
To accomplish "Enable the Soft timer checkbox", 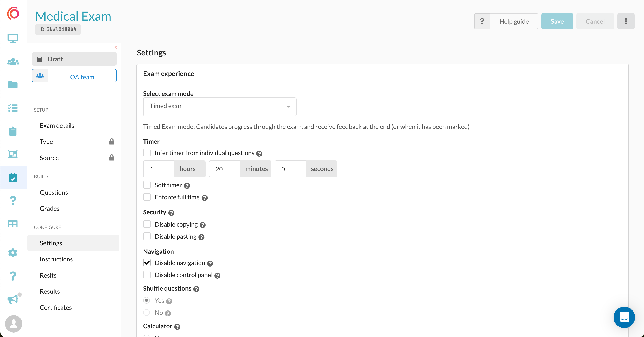I will pyautogui.click(x=147, y=185).
